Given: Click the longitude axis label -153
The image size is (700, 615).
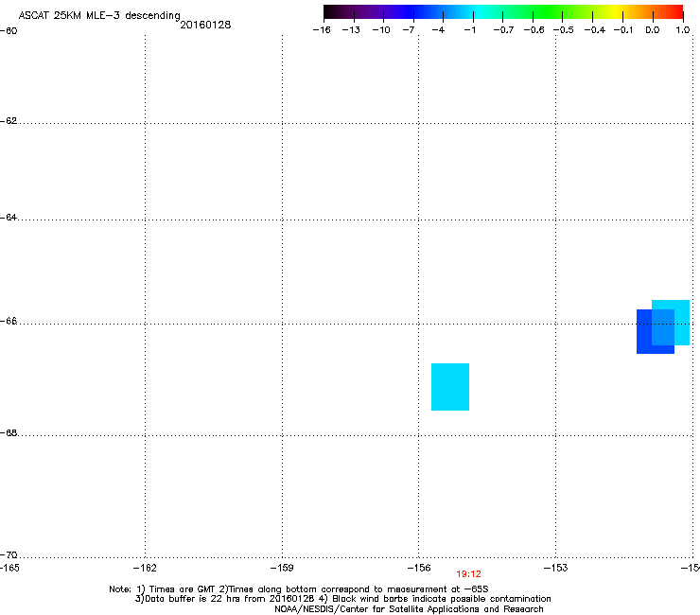Looking at the screenshot, I should coord(556,568).
